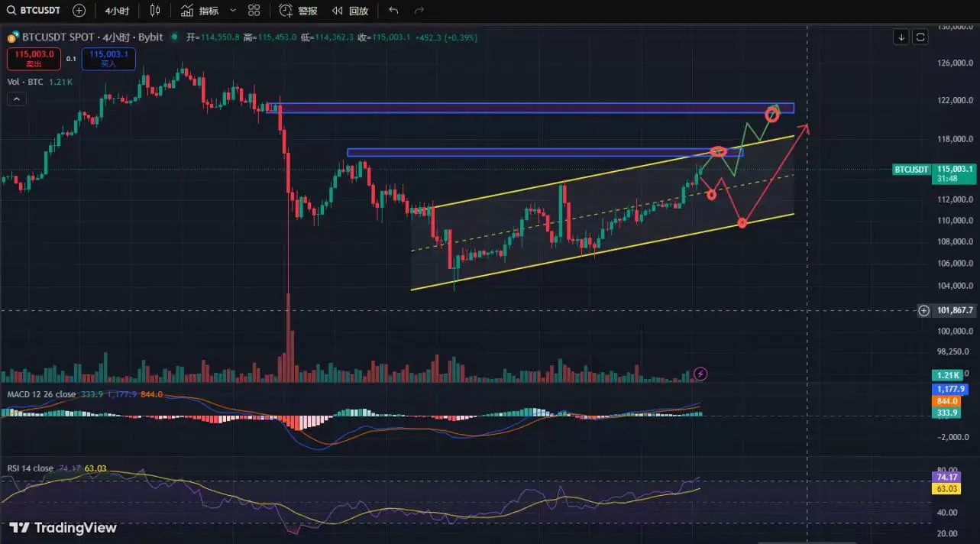Open the chart layout grid selector
This screenshot has width=980, height=544.
[x=254, y=11]
